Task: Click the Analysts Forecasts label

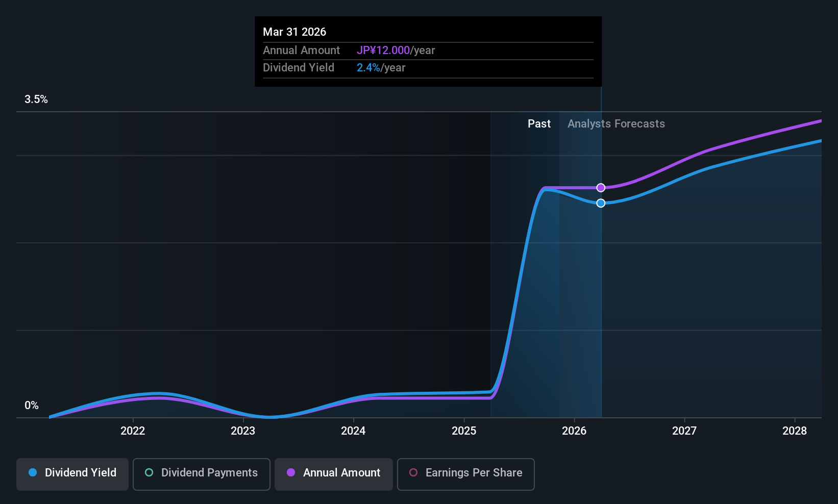Action: (x=616, y=123)
